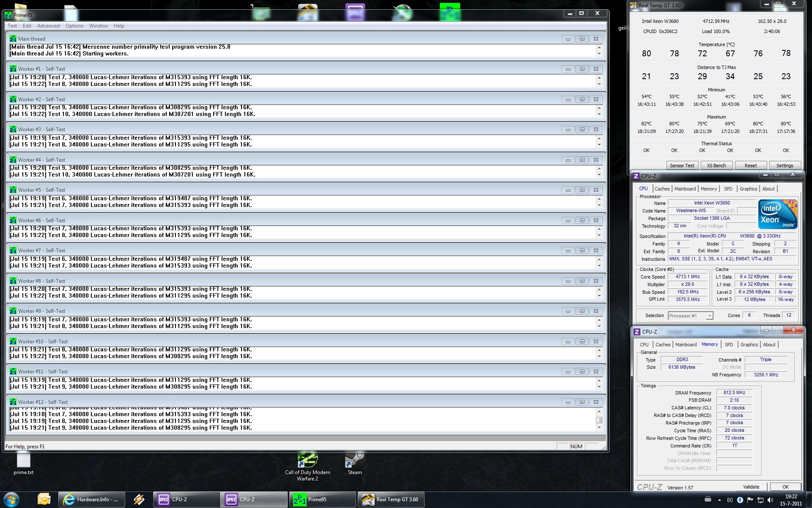Click the Windows Start orb
The image size is (812, 508).
pyautogui.click(x=11, y=500)
